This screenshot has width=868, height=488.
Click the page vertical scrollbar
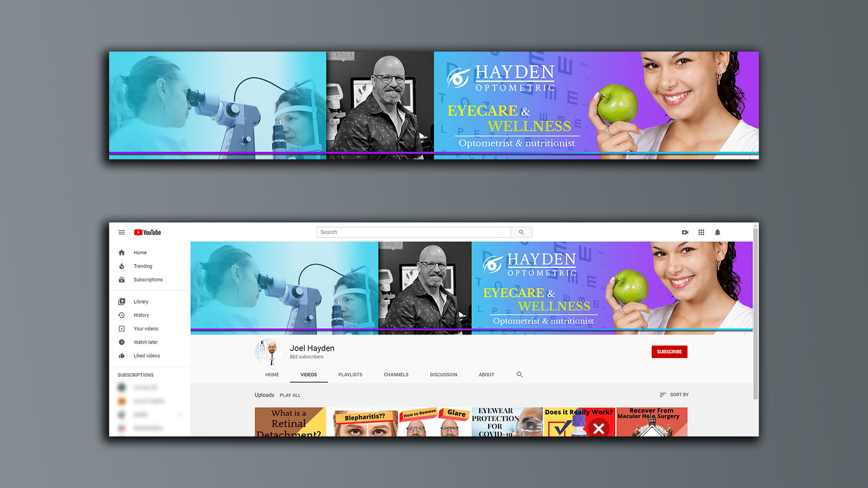[x=756, y=314]
